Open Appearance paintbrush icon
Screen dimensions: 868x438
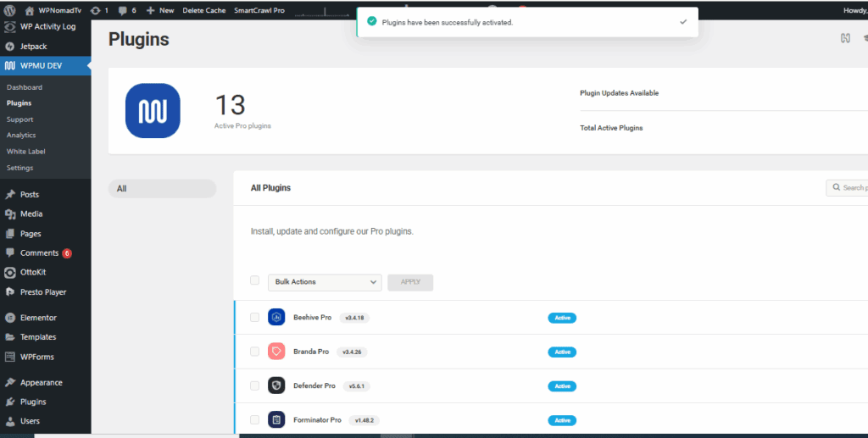click(10, 382)
